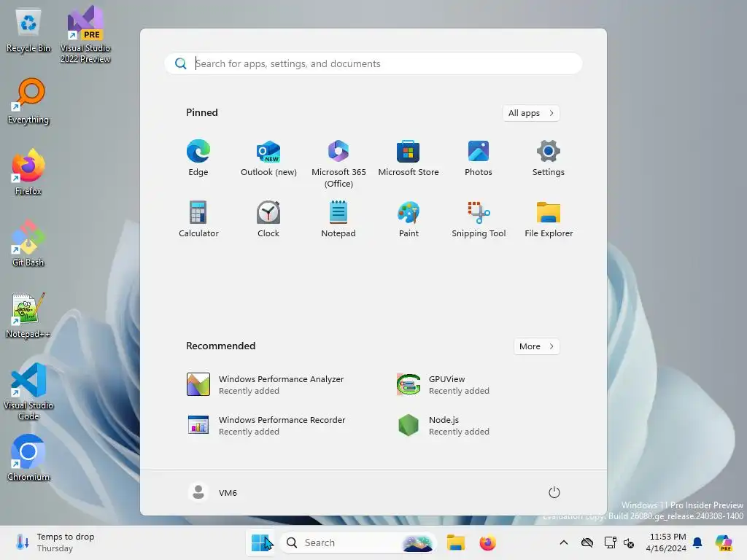Open the clock and date flyout
The width and height of the screenshot is (747, 560).
(x=666, y=542)
